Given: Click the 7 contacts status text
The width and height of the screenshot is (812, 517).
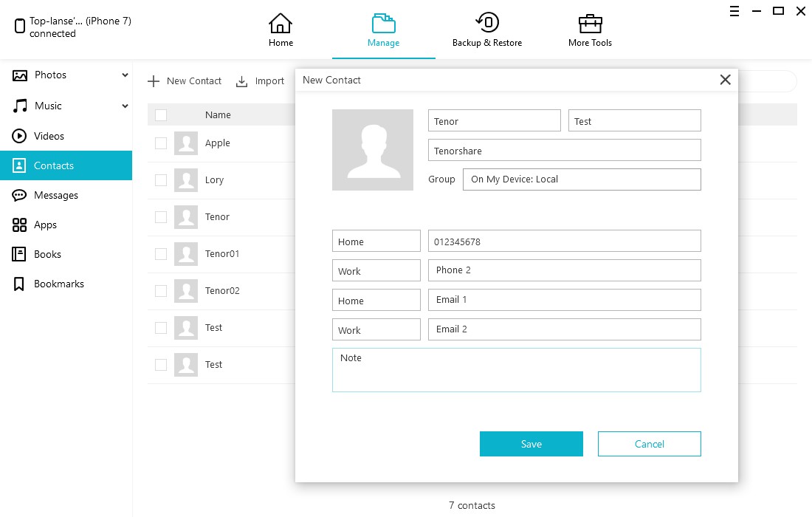Looking at the screenshot, I should 472,505.
